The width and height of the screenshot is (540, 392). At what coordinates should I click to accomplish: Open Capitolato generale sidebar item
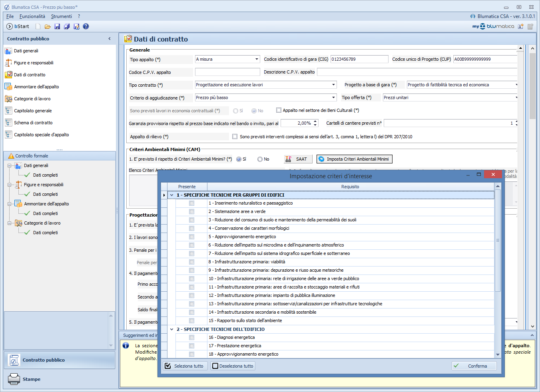coord(33,111)
